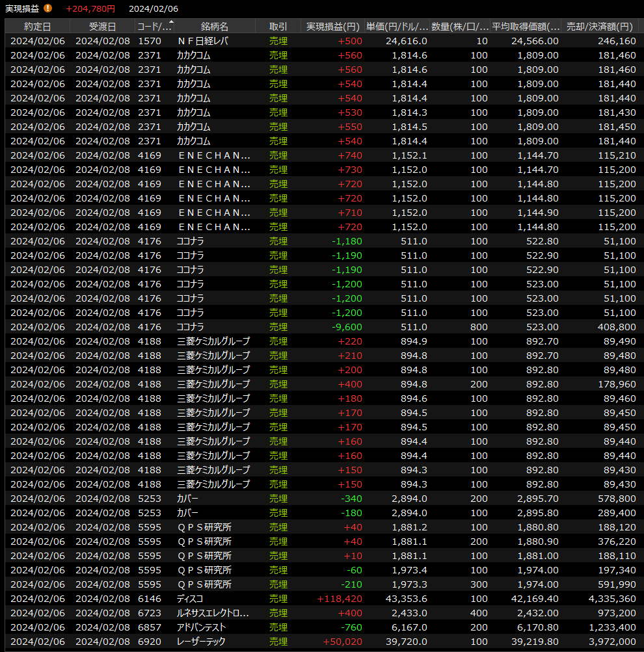The height and width of the screenshot is (652, 644).
Task: Sort by 実現損益(円) column header
Action: coord(332,27)
